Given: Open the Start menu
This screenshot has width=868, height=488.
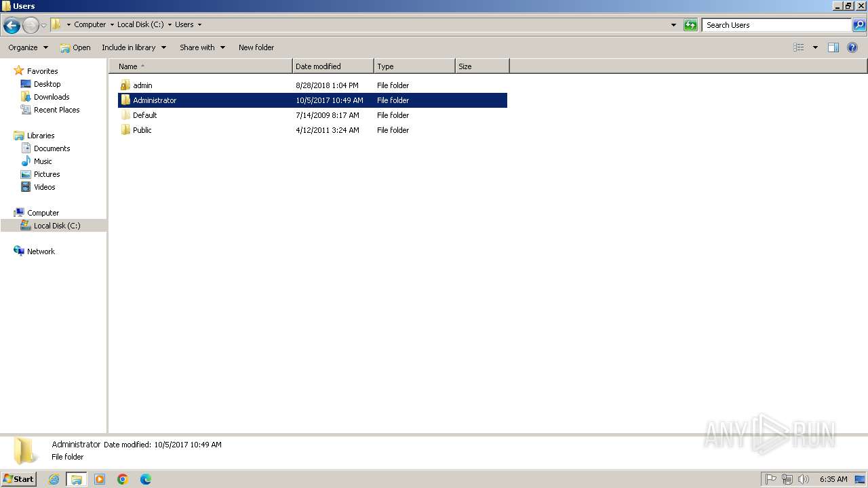Looking at the screenshot, I should click(18, 479).
